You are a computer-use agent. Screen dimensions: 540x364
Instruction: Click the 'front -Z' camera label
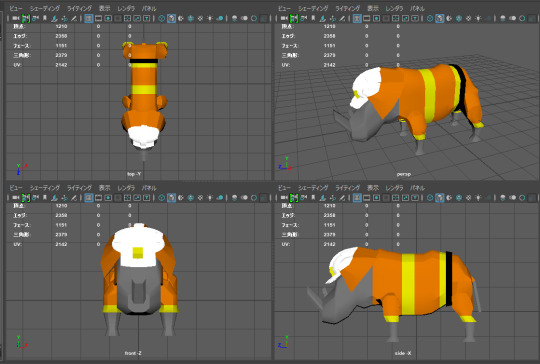pyautogui.click(x=133, y=353)
